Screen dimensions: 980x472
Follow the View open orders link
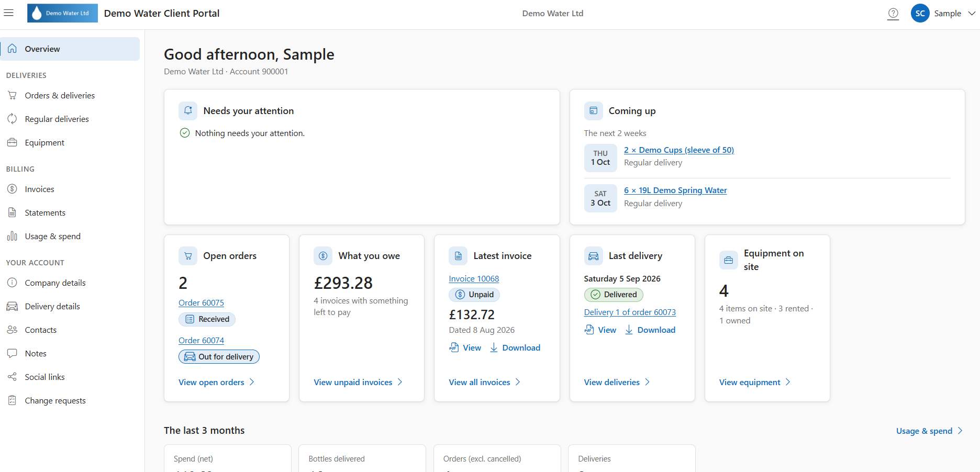217,383
